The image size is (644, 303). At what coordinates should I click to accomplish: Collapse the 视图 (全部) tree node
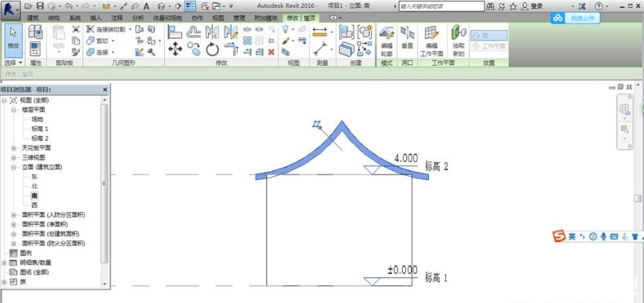[x=4, y=100]
